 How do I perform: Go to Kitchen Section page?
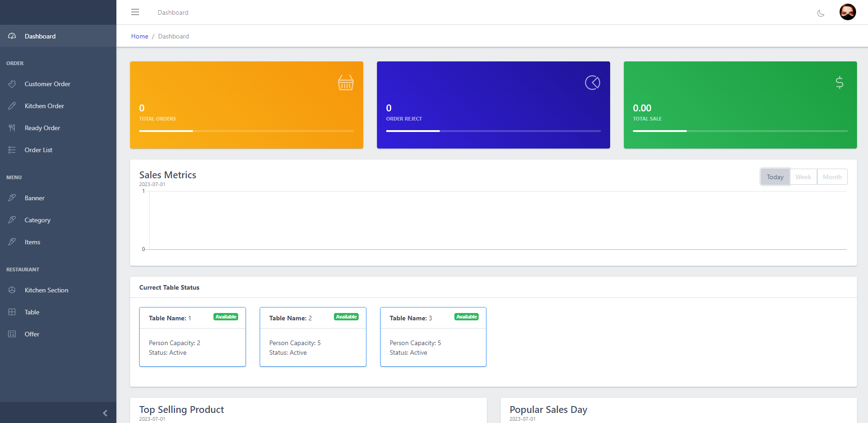pos(58,290)
